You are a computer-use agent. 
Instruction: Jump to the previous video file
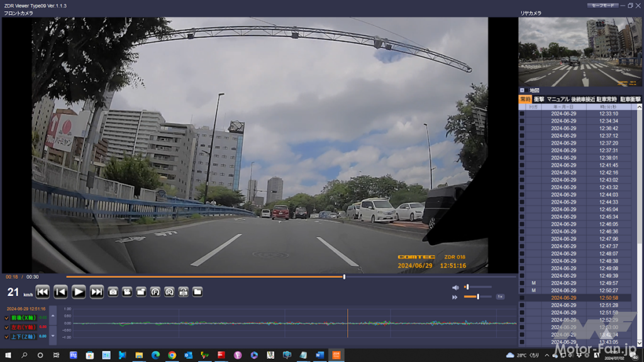[x=42, y=292]
